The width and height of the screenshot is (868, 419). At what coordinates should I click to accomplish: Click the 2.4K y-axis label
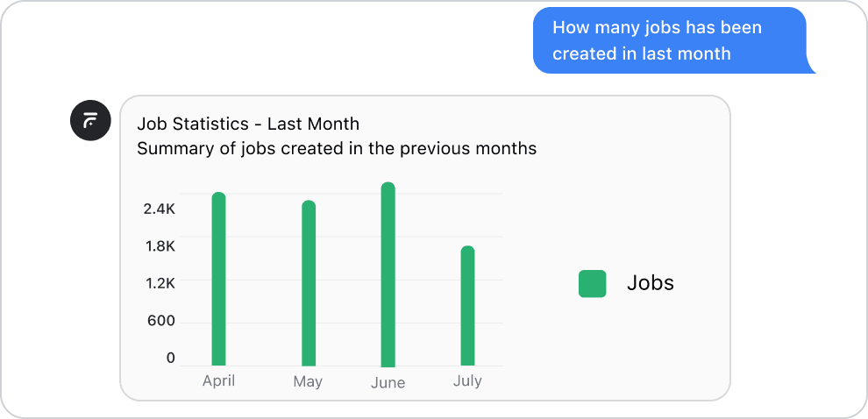(160, 209)
